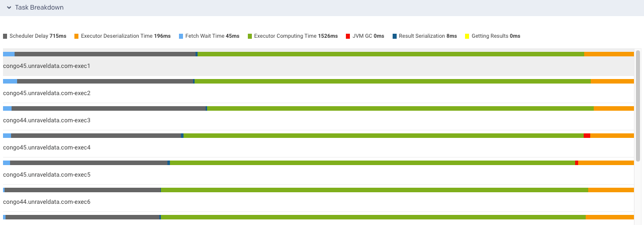Toggle the Scheduler Delay legend label

coord(38,36)
